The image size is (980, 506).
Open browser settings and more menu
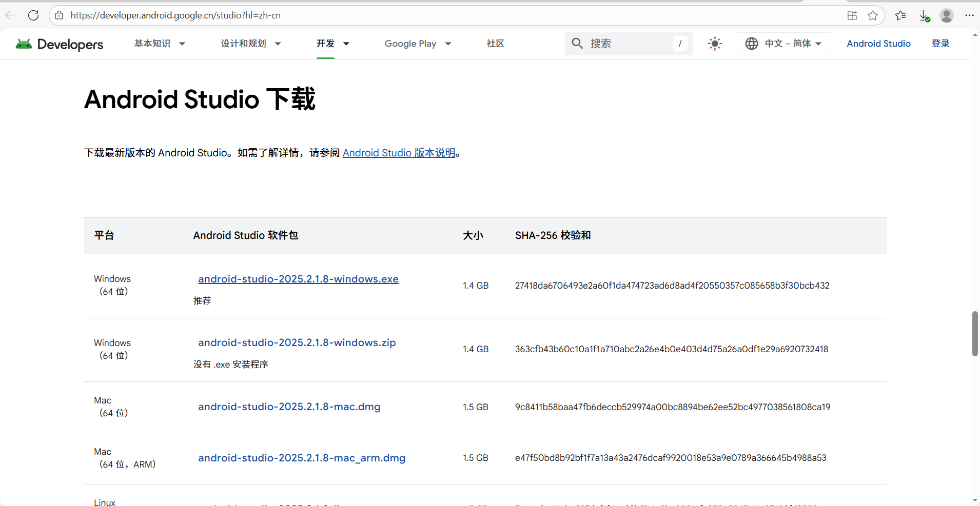tap(969, 15)
